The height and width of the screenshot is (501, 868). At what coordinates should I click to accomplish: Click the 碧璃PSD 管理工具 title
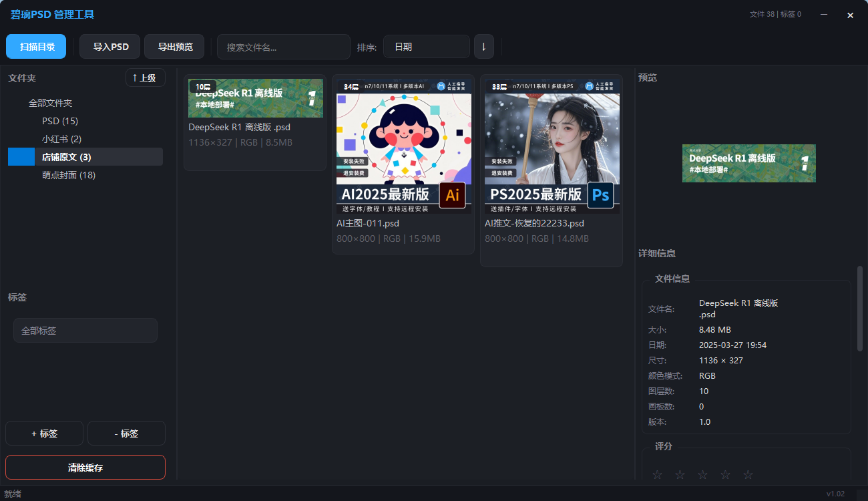52,14
